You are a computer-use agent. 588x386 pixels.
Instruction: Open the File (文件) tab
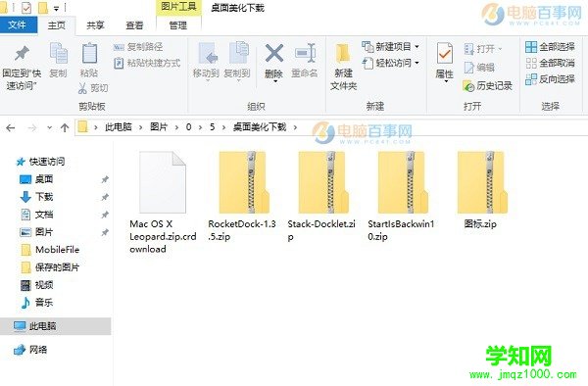click(18, 25)
